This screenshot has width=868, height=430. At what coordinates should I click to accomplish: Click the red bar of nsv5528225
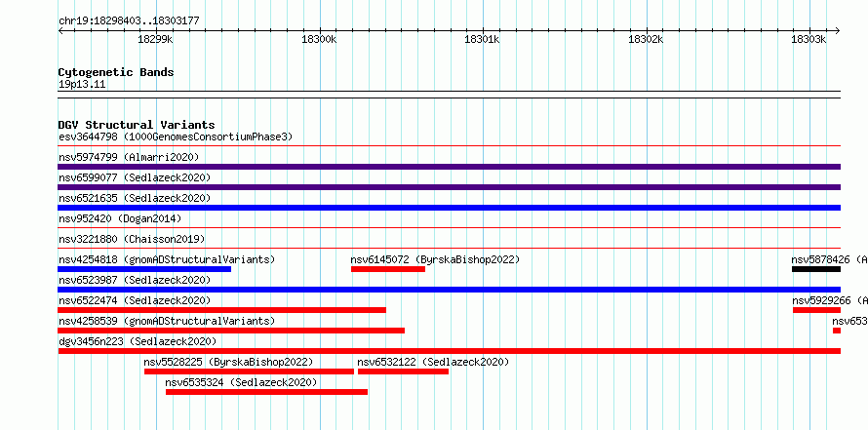click(249, 371)
